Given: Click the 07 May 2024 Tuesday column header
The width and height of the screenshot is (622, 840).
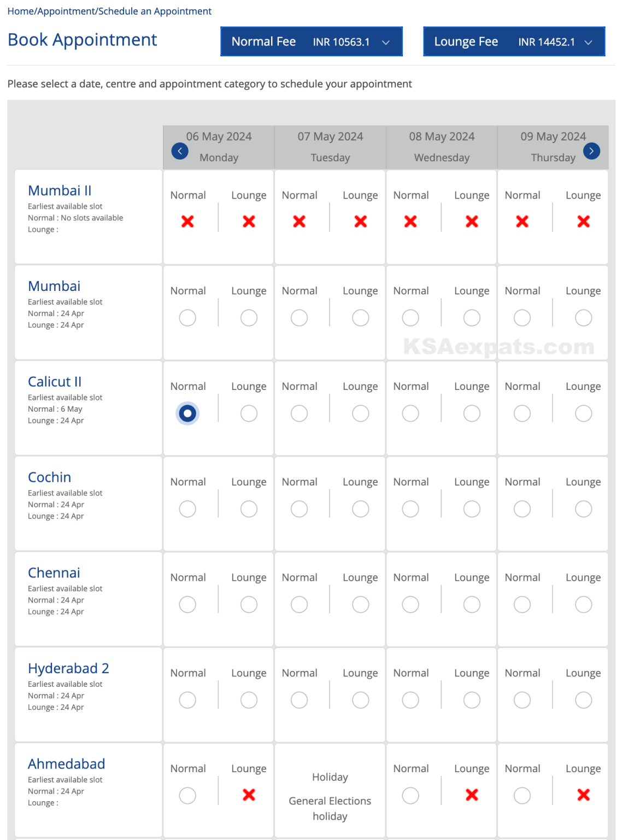Looking at the screenshot, I should [x=330, y=147].
